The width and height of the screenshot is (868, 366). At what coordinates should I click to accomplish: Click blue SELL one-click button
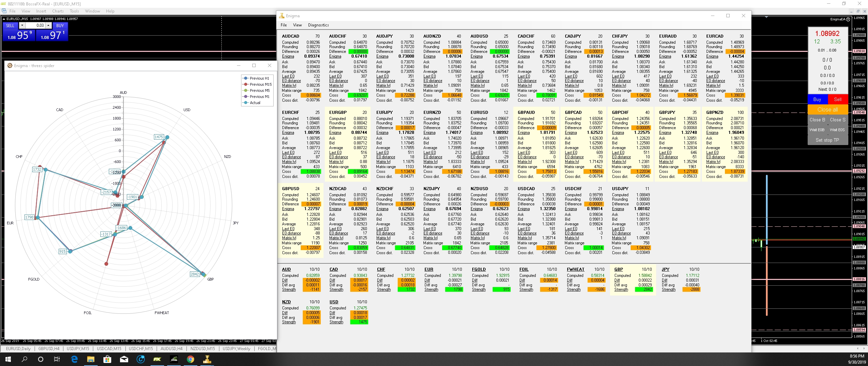[10, 25]
